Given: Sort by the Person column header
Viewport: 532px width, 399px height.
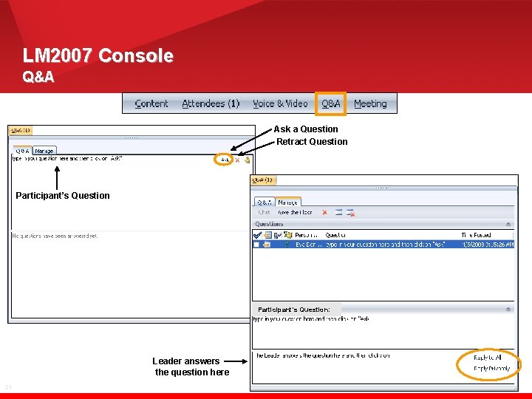Looking at the screenshot, I should click(307, 235).
